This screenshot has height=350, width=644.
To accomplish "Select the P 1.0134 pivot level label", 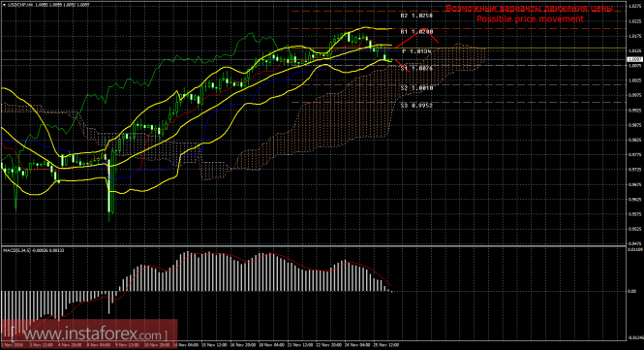I will point(416,51).
